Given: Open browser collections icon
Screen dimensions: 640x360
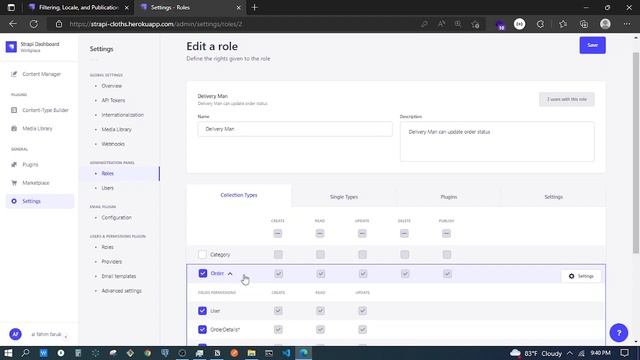Looking at the screenshot, I should click(x=584, y=24).
